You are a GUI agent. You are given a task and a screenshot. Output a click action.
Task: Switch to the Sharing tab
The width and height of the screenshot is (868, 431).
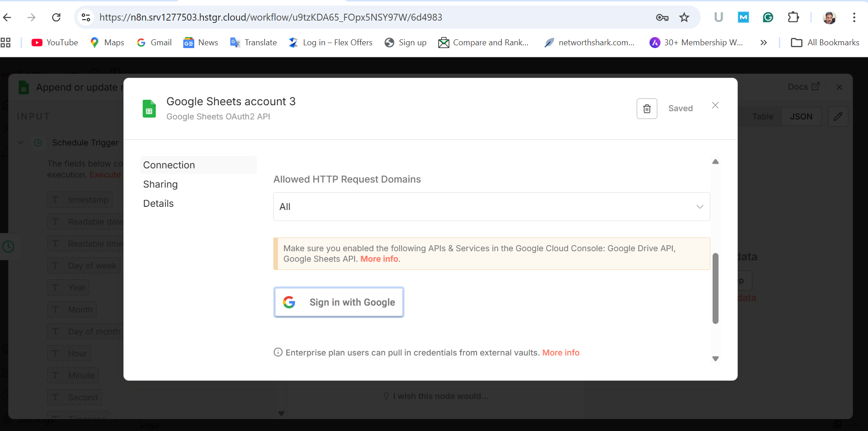pyautogui.click(x=160, y=184)
